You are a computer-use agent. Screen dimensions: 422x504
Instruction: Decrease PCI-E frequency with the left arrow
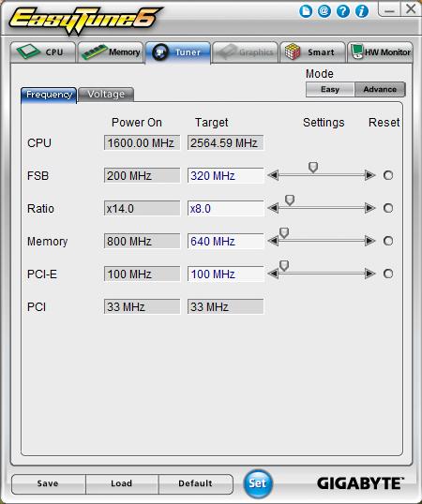(x=272, y=274)
